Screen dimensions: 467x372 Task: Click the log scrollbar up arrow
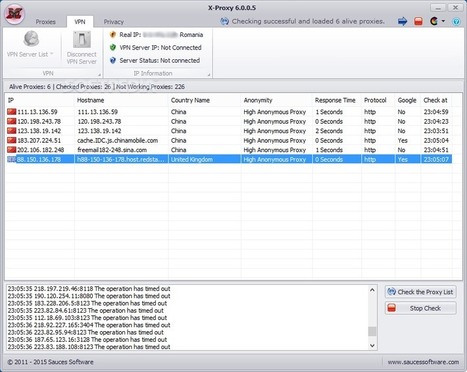tap(372, 290)
